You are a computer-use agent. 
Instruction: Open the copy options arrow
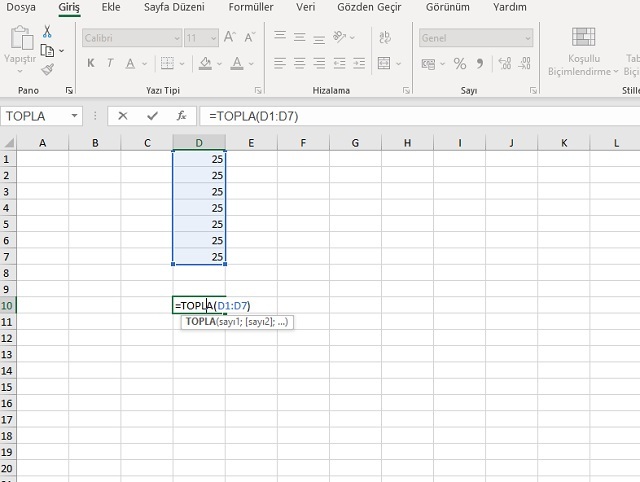[x=62, y=51]
